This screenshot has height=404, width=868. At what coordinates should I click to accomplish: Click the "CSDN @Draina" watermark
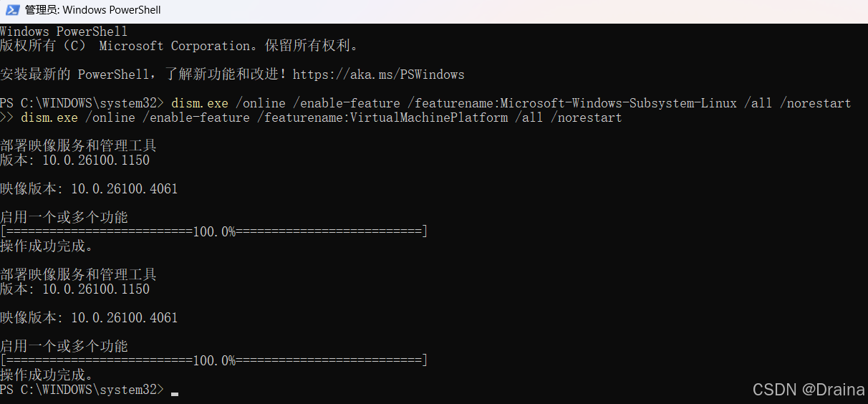[x=809, y=390]
